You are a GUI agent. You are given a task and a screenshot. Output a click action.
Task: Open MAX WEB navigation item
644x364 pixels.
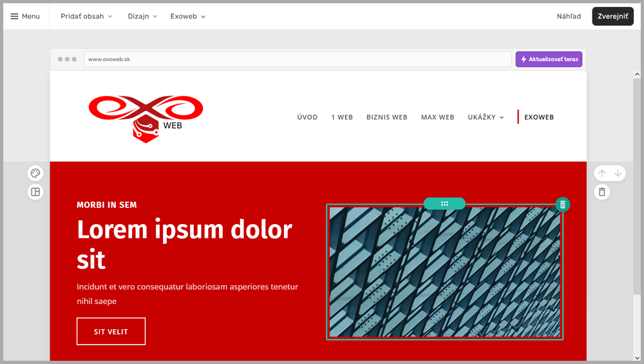pos(437,117)
